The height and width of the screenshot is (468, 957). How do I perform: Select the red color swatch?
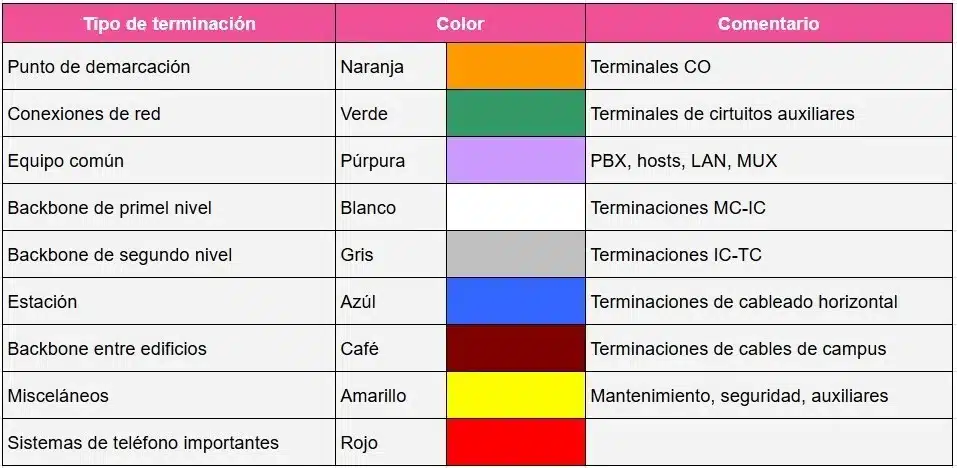click(x=515, y=442)
